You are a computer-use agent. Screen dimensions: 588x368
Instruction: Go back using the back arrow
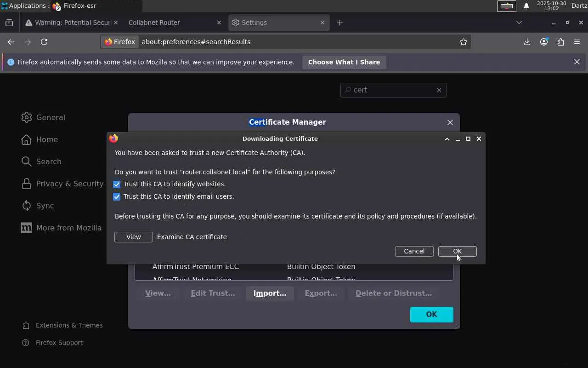[x=11, y=42]
